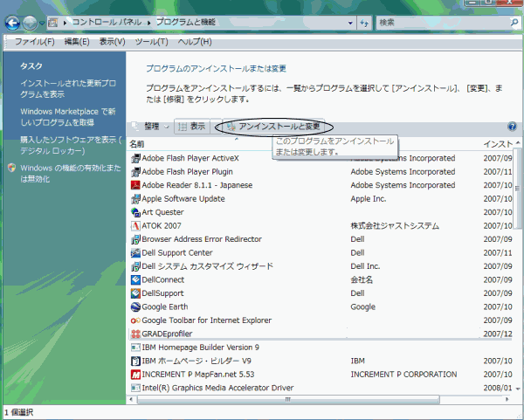Click the horizontal scrollbar left arrow
The height and width of the screenshot is (420, 524).
(131, 399)
